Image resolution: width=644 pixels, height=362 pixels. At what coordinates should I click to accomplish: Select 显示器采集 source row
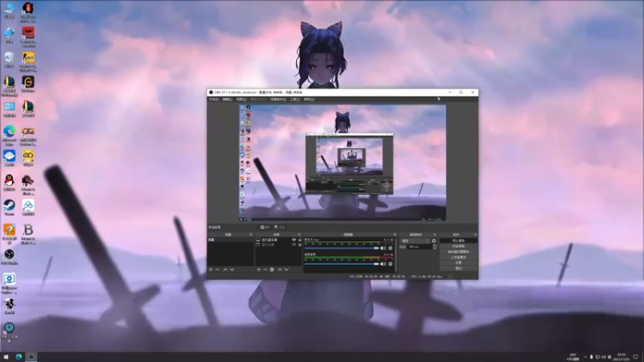279,240
